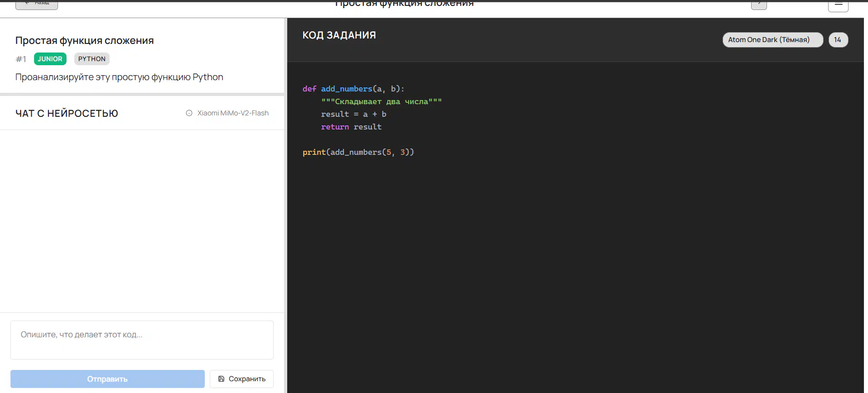Click the Xiaomi MiMo-V2-Flash model label

(233, 113)
